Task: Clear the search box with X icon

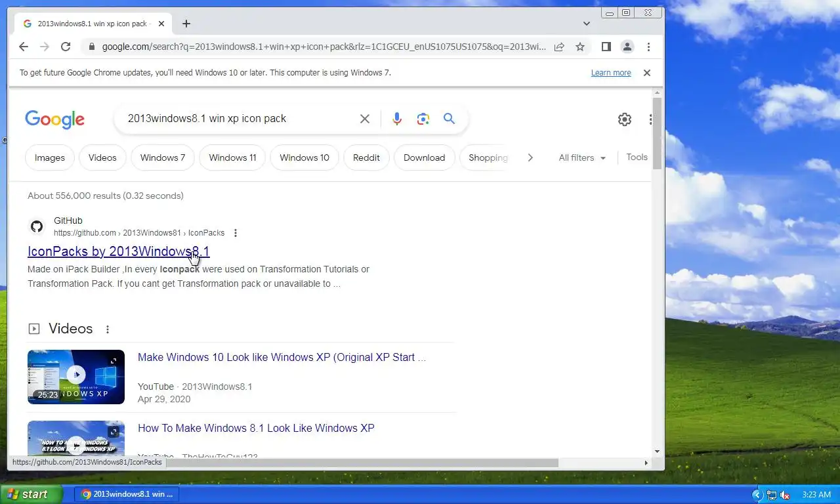Action: tap(365, 119)
